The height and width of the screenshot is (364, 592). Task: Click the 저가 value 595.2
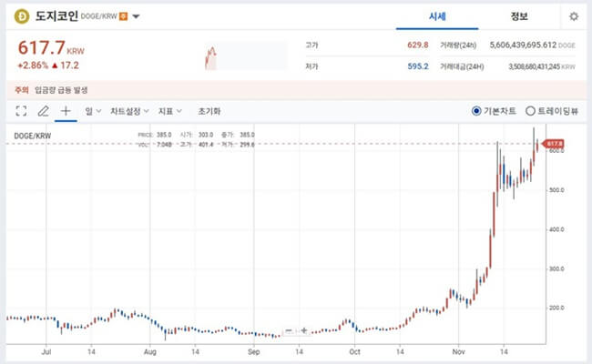418,66
